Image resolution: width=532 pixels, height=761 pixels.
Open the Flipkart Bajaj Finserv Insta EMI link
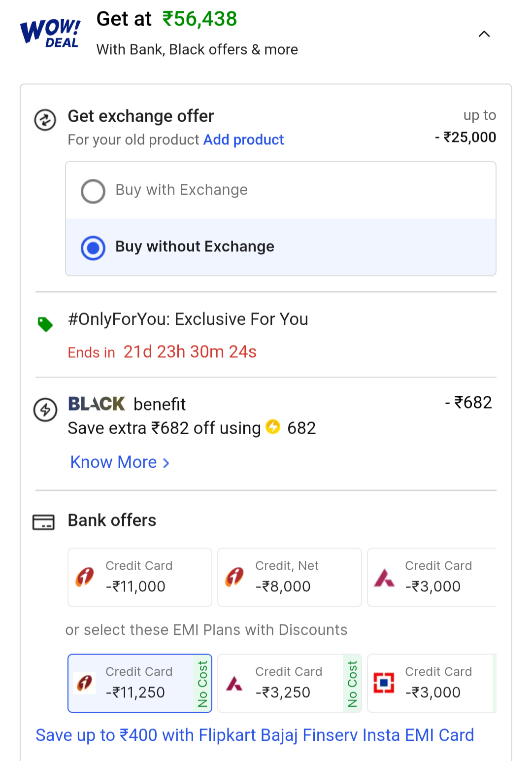(255, 735)
